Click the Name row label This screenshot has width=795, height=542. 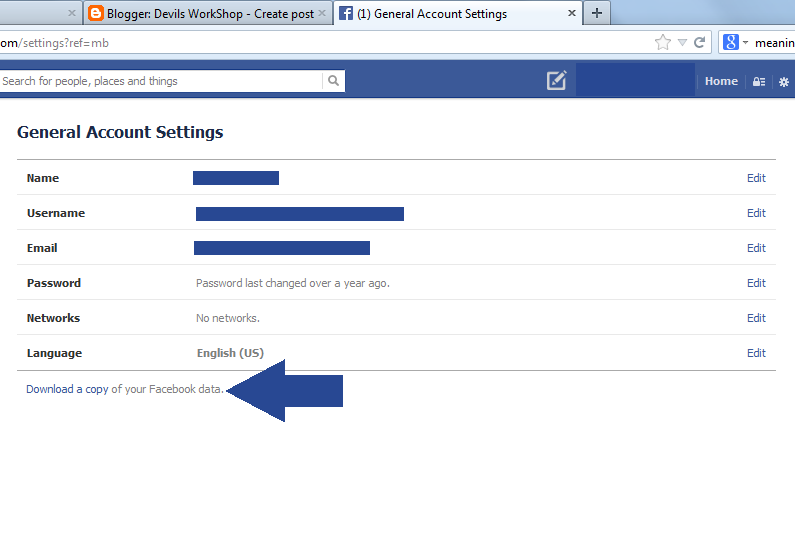click(43, 178)
